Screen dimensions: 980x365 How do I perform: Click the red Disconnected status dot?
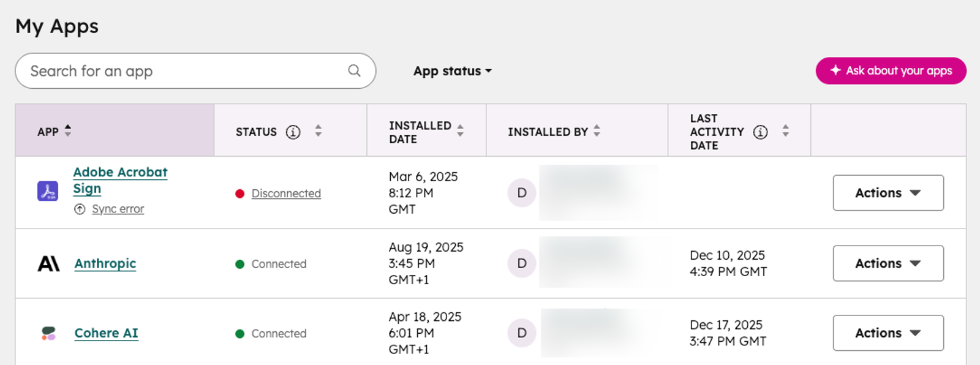(240, 194)
